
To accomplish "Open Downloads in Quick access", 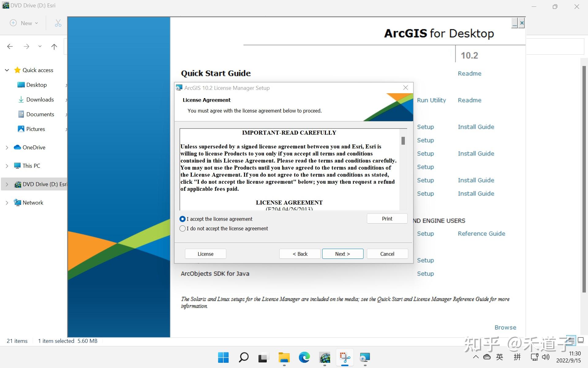I will (x=40, y=100).
